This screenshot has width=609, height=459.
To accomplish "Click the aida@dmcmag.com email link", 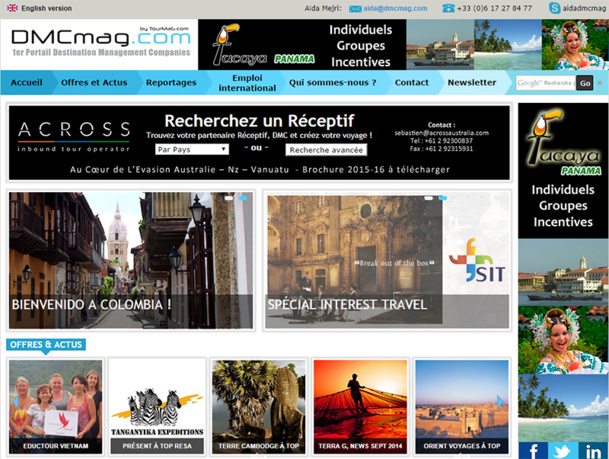I will coord(395,8).
